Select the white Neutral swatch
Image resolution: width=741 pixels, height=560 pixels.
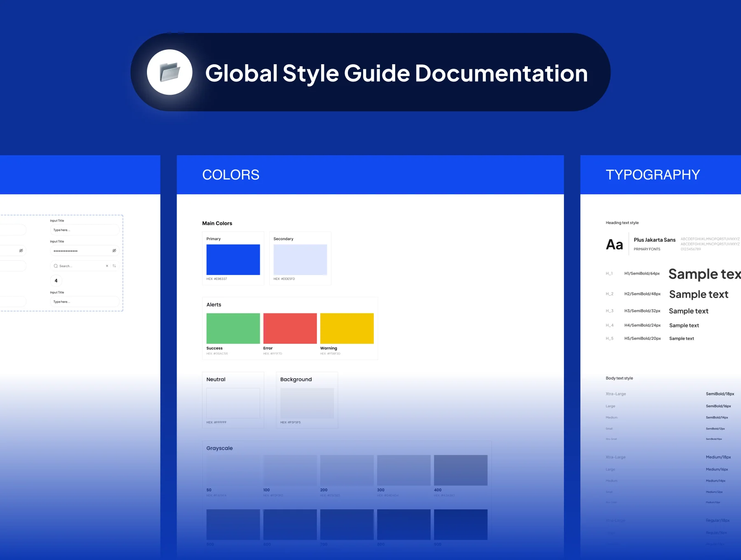coord(233,403)
